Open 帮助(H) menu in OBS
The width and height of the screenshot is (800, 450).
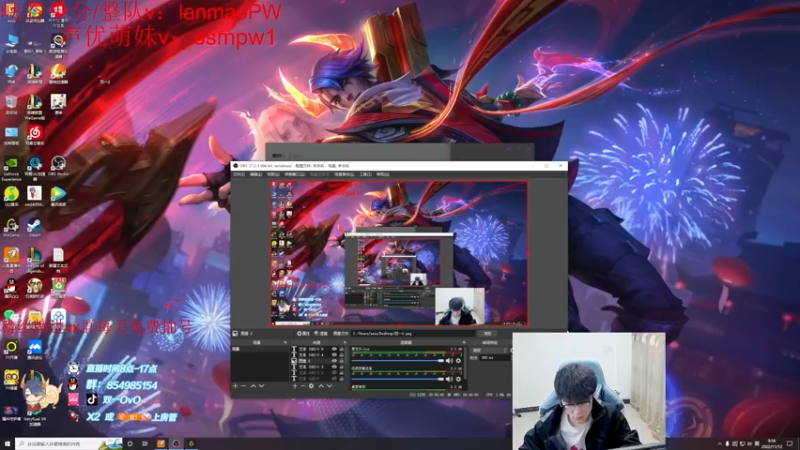pos(383,174)
